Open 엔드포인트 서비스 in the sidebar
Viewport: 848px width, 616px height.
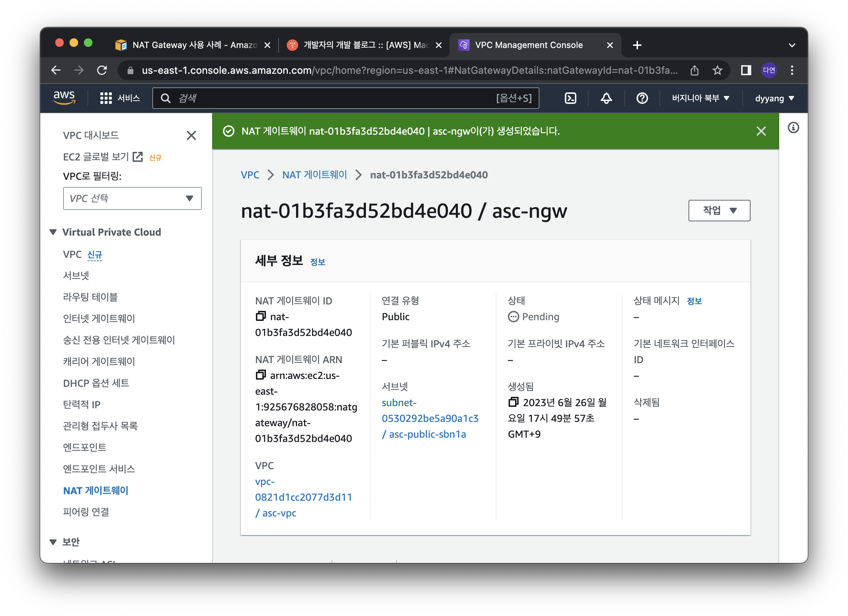pos(99,469)
